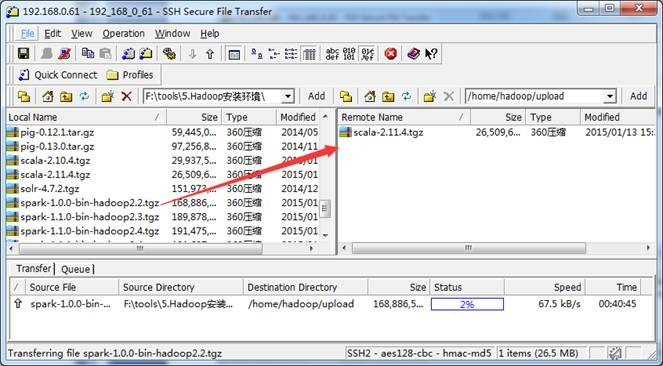
Task: Click the Upload arrow toolbar icon
Action: coord(210,54)
